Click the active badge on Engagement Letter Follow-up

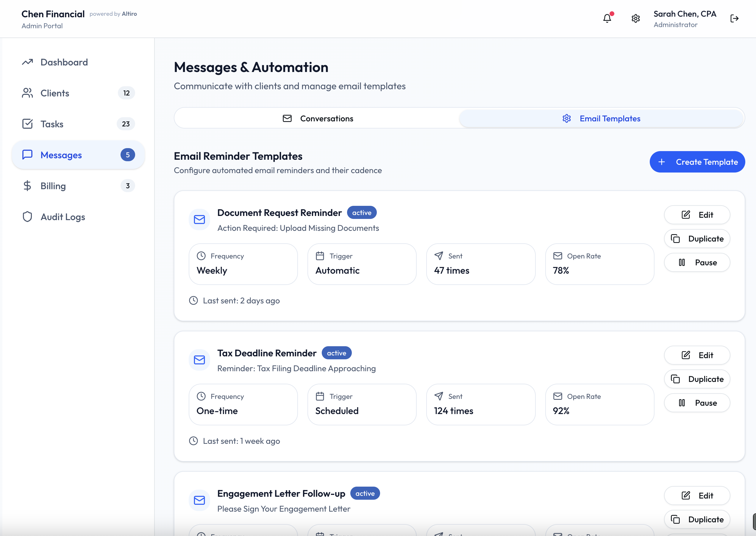pos(365,493)
